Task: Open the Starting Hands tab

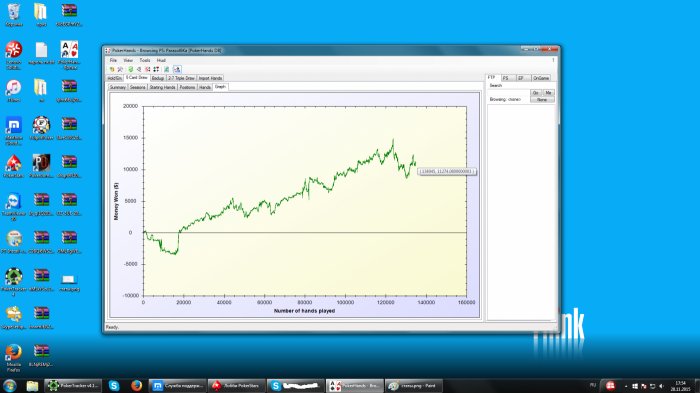Action: (x=162, y=87)
